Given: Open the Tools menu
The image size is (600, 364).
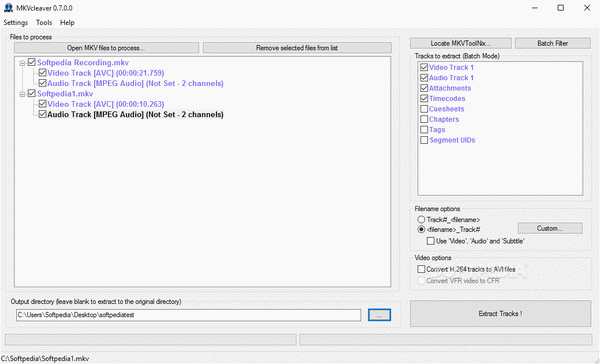Looking at the screenshot, I should point(44,23).
